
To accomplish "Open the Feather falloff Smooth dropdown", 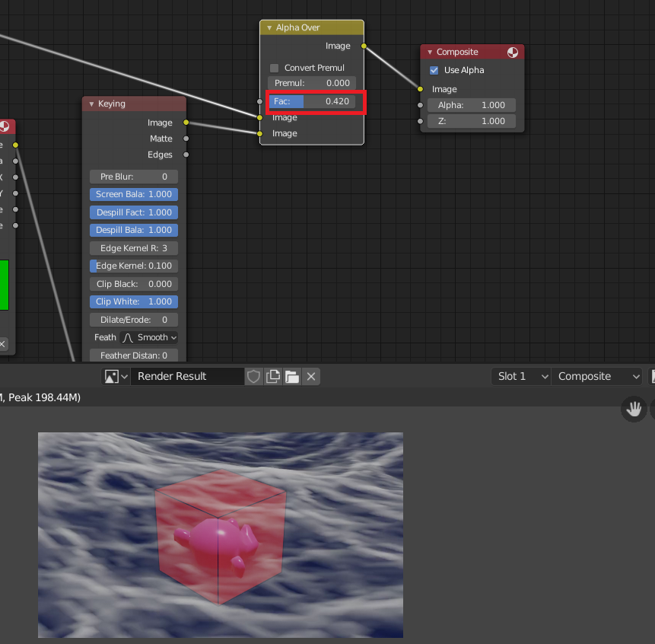I will (x=148, y=338).
